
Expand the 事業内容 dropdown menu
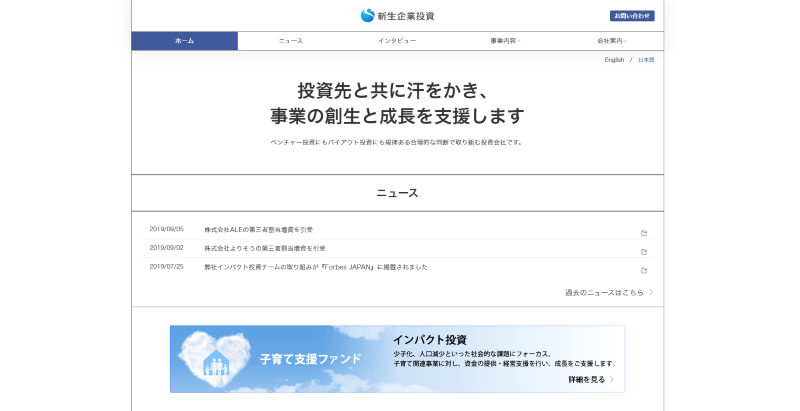505,41
